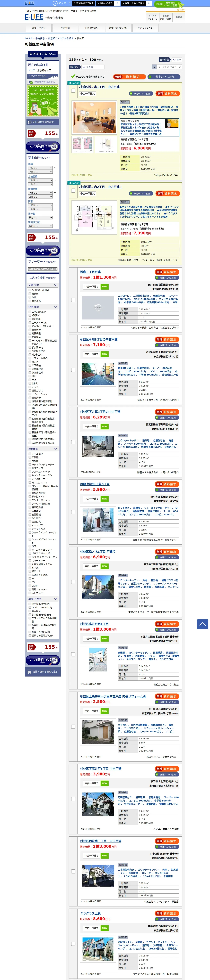Open the 駐車場 rental tab

[179, 17]
